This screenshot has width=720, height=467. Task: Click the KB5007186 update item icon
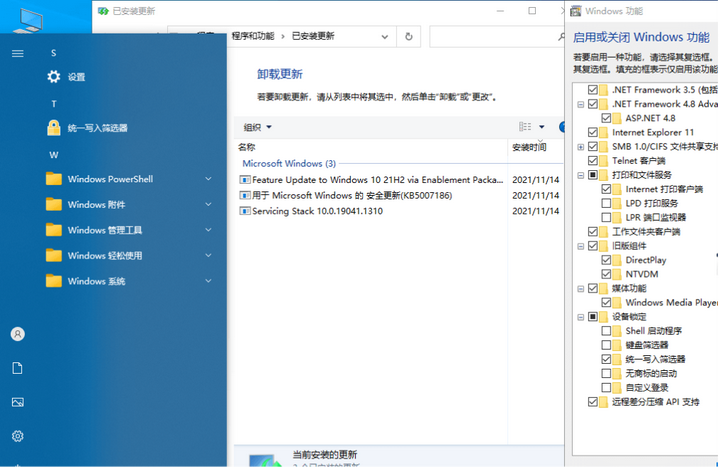245,196
